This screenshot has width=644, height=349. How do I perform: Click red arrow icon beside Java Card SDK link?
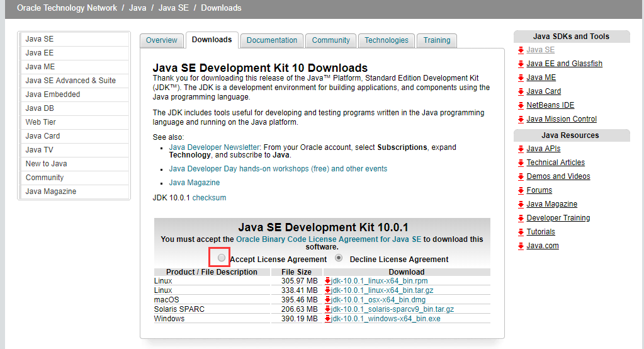521,92
